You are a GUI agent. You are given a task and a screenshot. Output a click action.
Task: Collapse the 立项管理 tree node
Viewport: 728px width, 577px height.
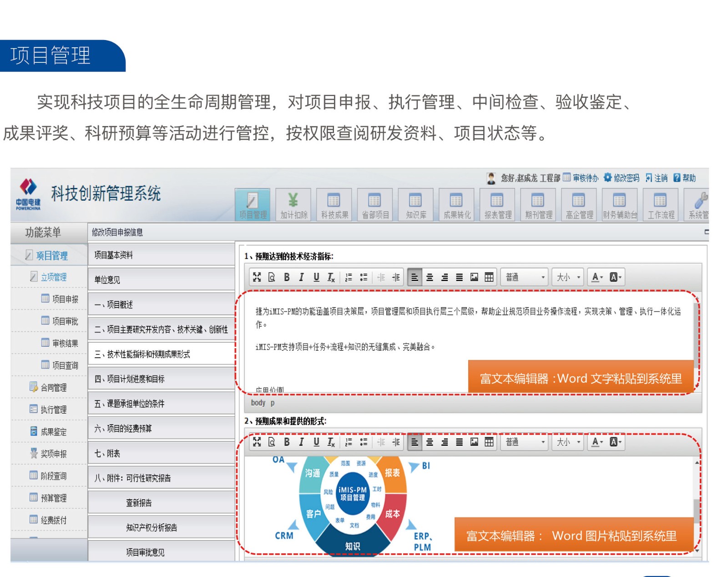53,277
